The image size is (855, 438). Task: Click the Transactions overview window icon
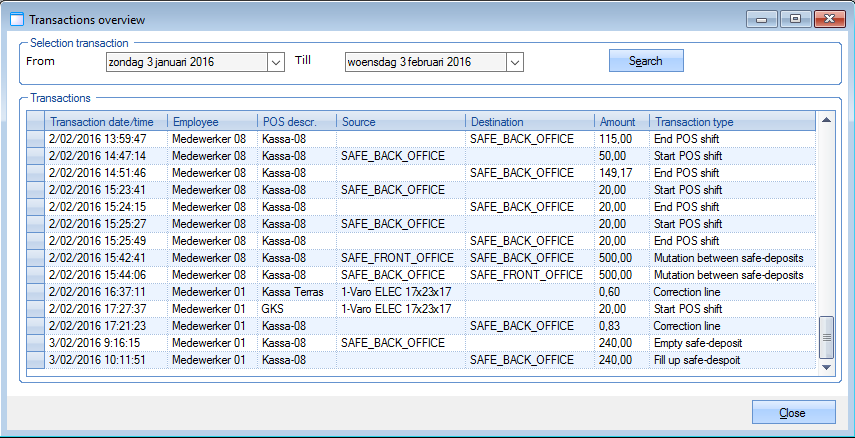coord(16,19)
